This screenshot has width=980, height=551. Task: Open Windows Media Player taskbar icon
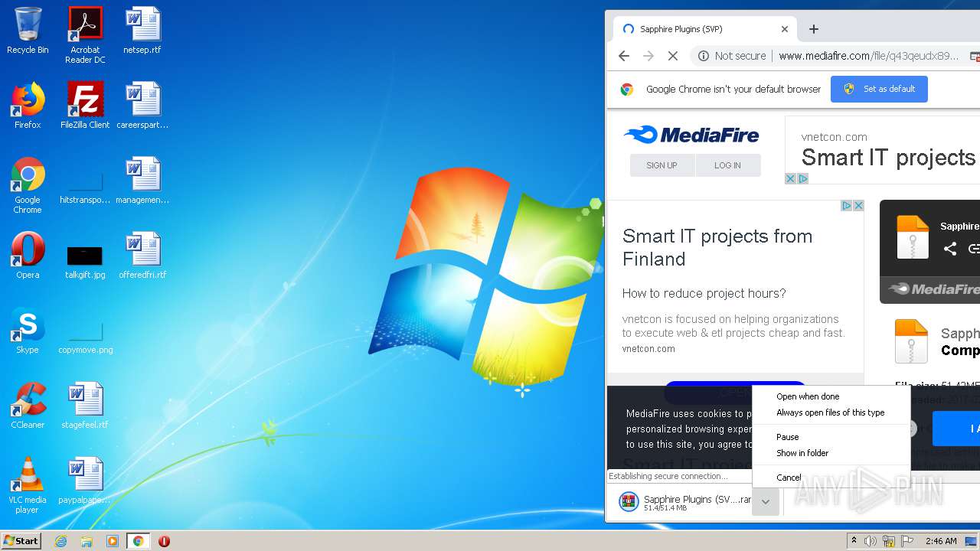click(113, 541)
